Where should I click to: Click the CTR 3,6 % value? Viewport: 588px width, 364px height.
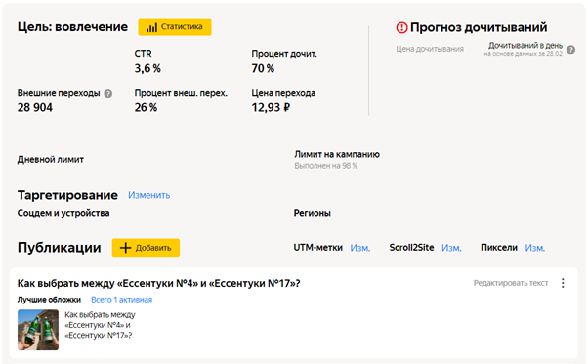point(147,69)
